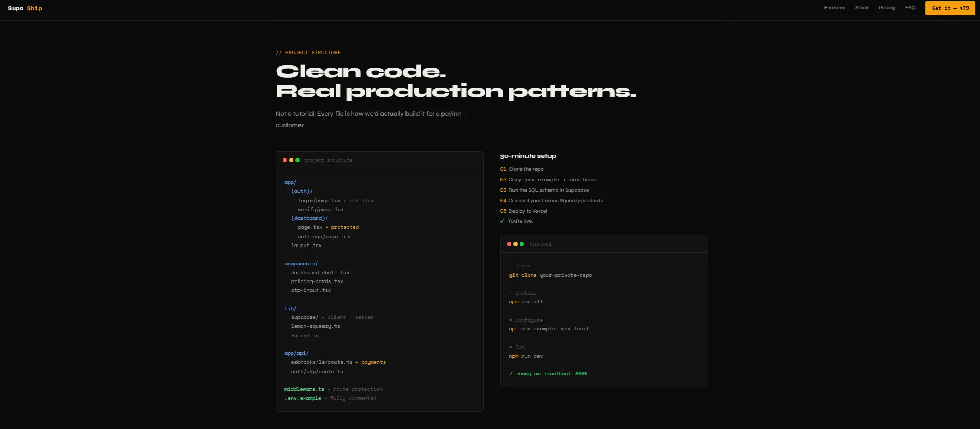Screen dimensions: 980x429
Task: Click webhooks/ls/route.ts payments line
Action: (338, 362)
